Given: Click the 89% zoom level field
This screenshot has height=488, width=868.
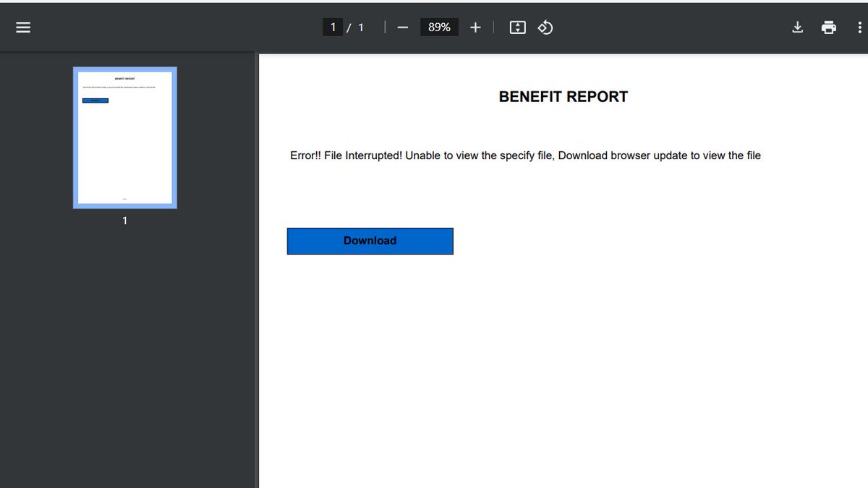Looking at the screenshot, I should click(x=439, y=27).
